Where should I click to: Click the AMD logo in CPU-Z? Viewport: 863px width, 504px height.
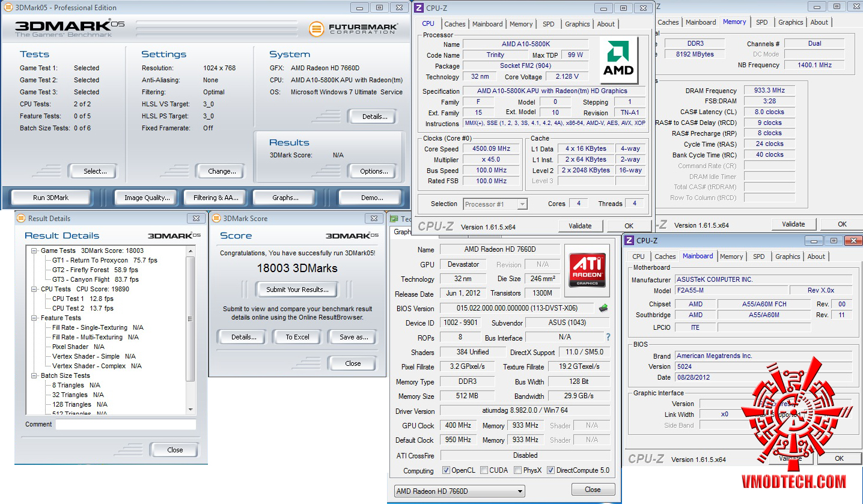tap(619, 61)
